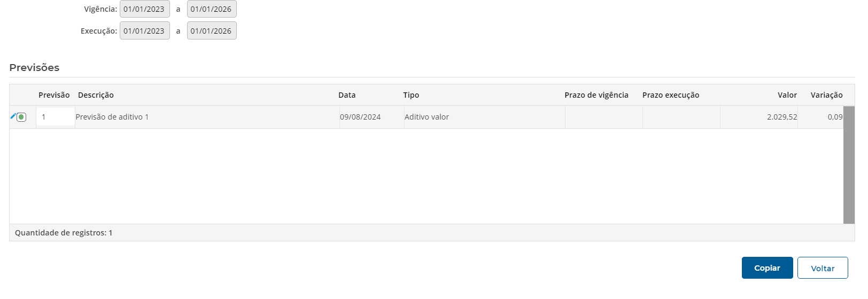868x299 pixels.
Task: Click the Copiar button
Action: pos(767,268)
